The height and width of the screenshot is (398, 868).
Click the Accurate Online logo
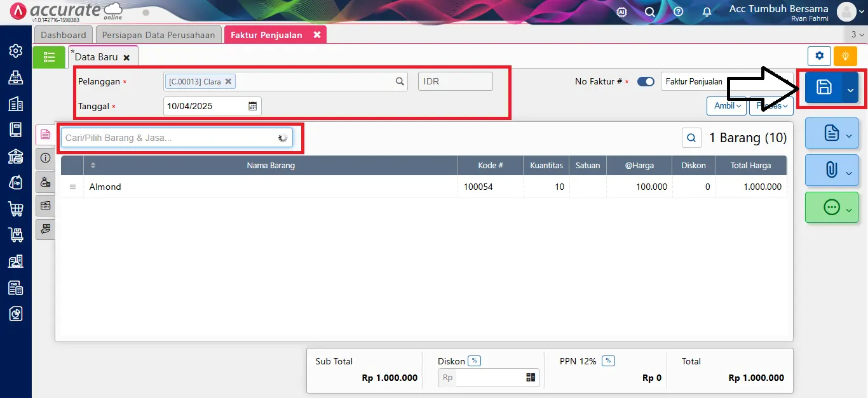point(66,11)
